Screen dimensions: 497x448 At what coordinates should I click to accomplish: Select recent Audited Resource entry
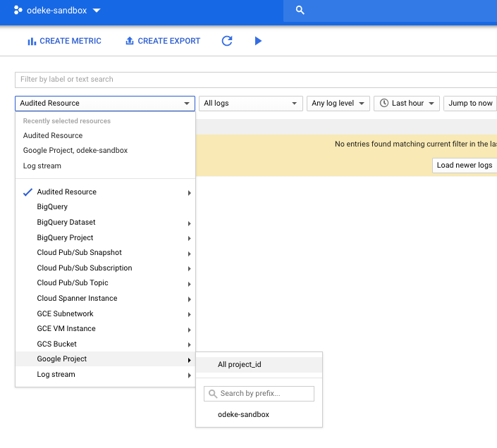tap(105, 135)
